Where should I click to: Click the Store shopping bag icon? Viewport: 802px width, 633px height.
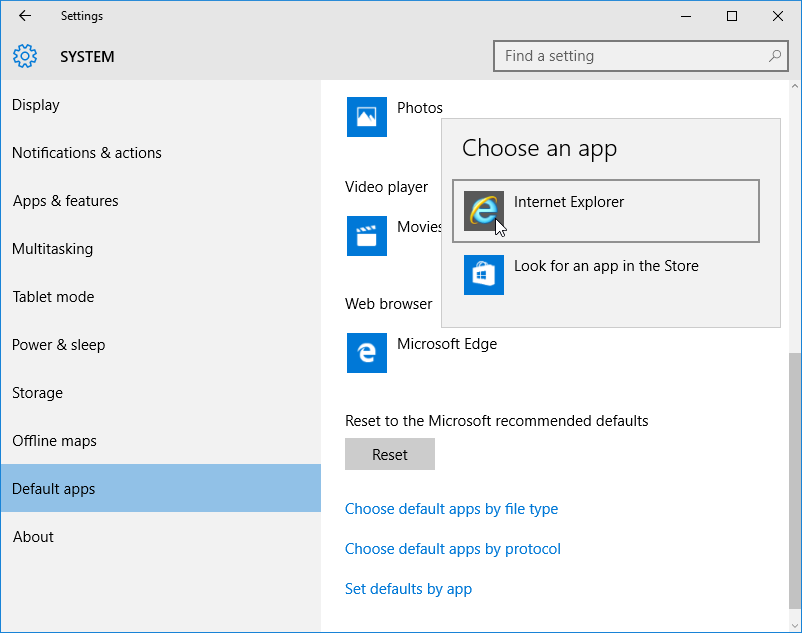pyautogui.click(x=483, y=275)
